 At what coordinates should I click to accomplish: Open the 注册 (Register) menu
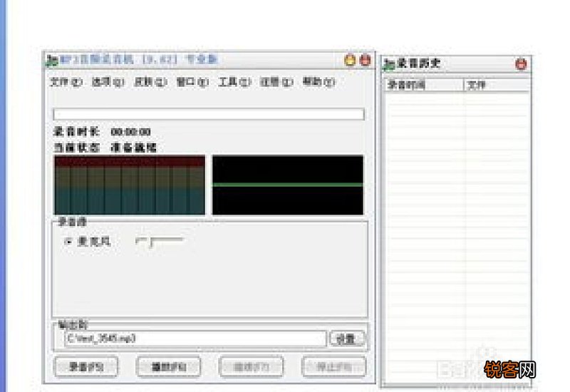pyautogui.click(x=276, y=82)
